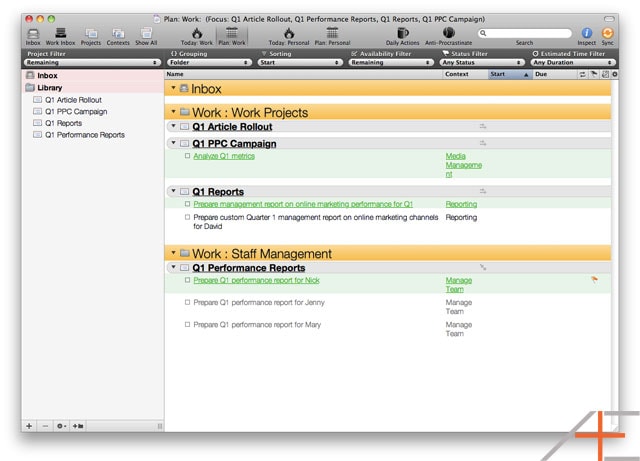This screenshot has width=640, height=461.
Task: Select Q1 Reports in the sidebar
Action: tap(93, 123)
